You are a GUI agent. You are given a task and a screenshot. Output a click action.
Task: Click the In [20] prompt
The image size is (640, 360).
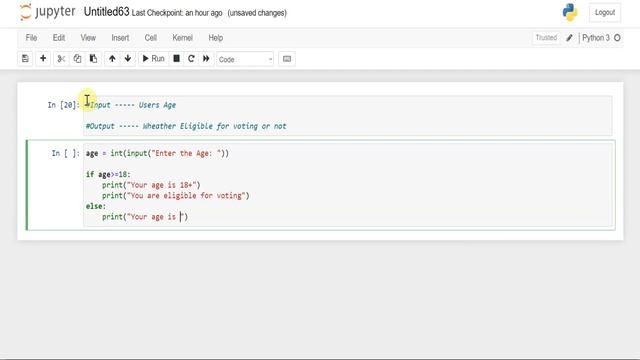pyautogui.click(x=63, y=105)
